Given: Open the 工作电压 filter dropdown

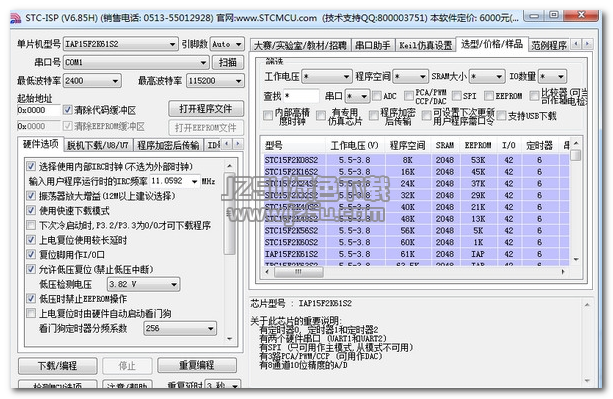Looking at the screenshot, I should (x=327, y=77).
